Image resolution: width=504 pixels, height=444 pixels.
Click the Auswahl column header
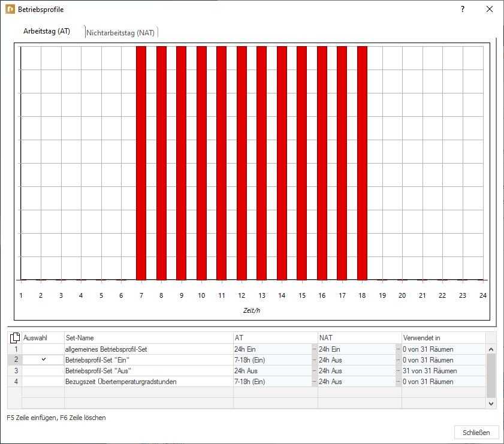pos(43,338)
